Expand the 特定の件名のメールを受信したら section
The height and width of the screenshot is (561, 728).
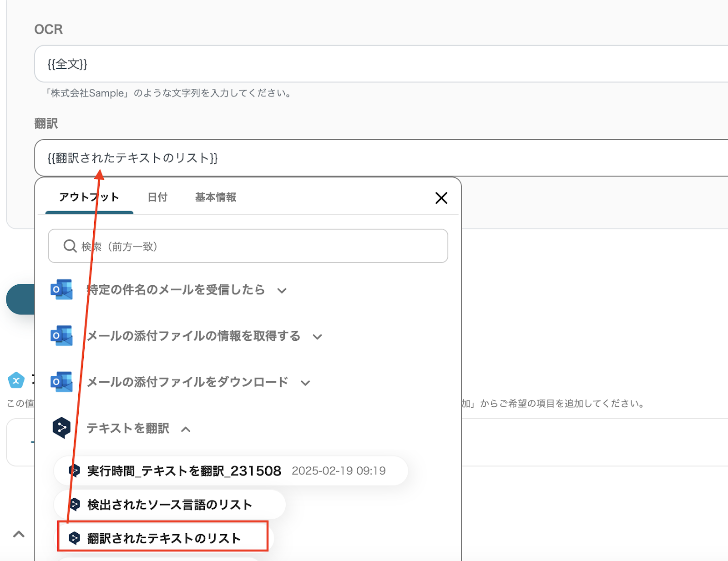point(282,290)
